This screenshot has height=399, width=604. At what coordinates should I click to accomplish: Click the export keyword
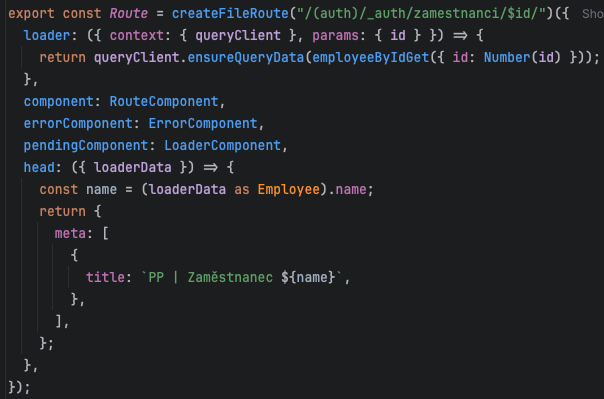pyautogui.click(x=31, y=14)
